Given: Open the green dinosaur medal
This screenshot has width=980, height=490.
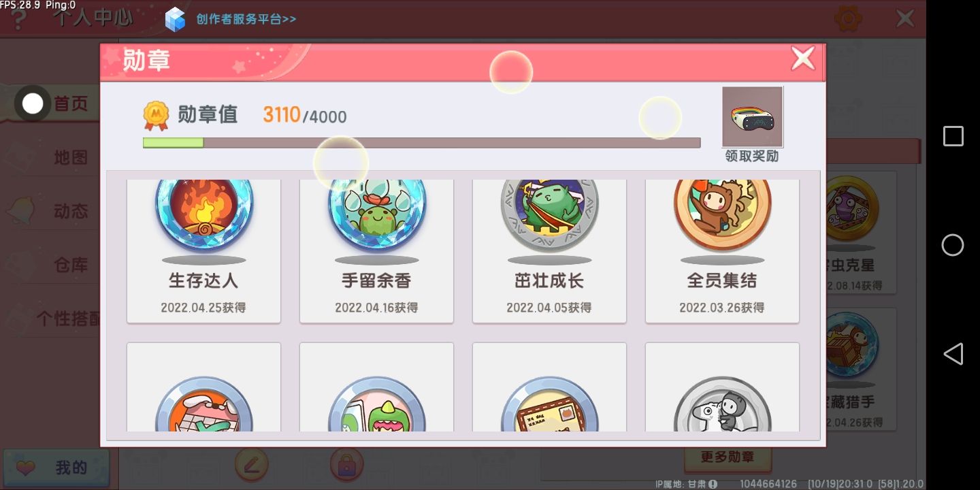Looking at the screenshot, I should 376,387.
